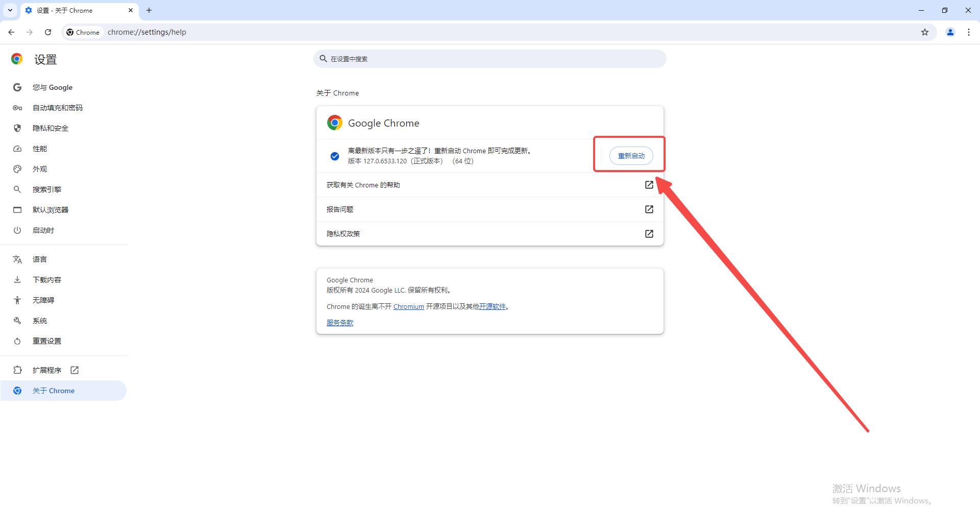Click the download icon beside 下载内容
This screenshot has width=980, height=531.
[x=17, y=280]
